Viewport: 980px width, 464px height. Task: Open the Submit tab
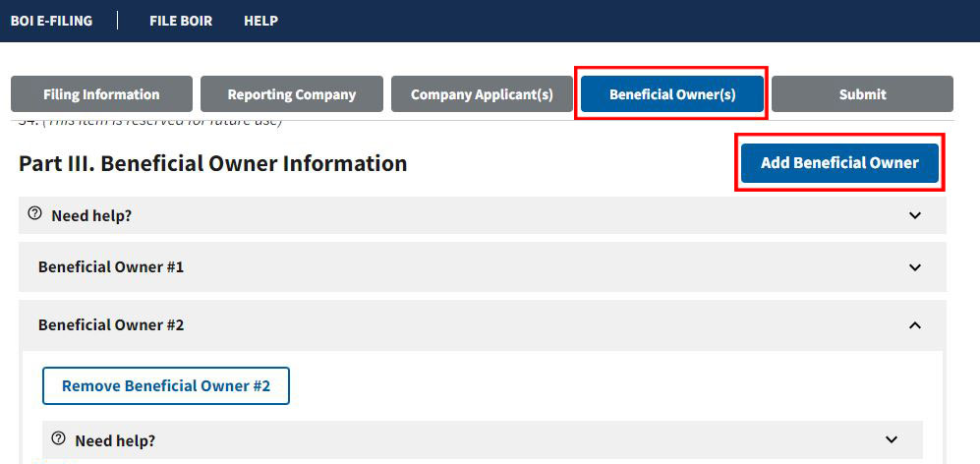tap(862, 94)
